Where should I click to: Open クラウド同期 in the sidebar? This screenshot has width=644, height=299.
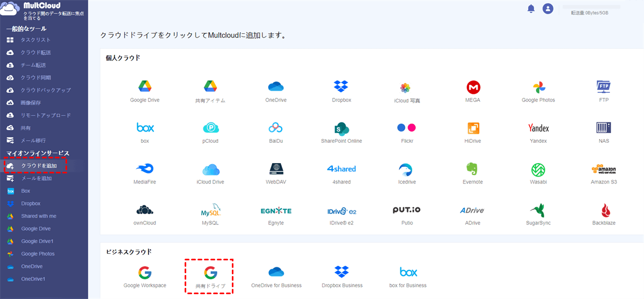35,77
